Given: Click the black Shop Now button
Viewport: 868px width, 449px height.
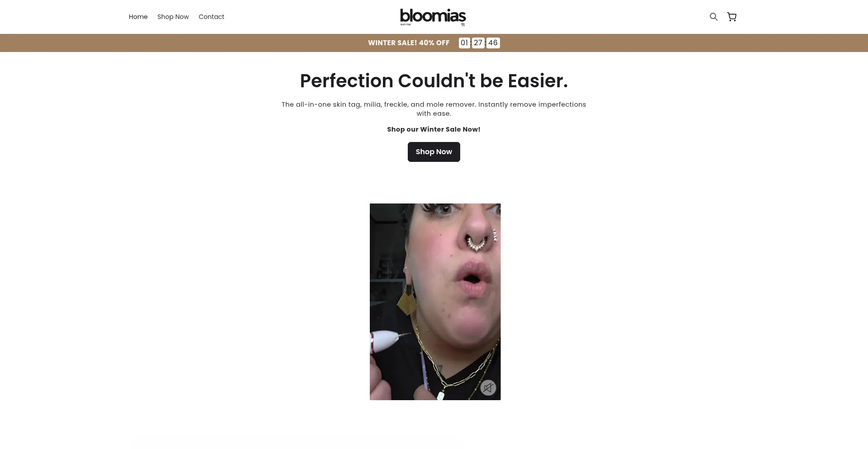Looking at the screenshot, I should 434,152.
